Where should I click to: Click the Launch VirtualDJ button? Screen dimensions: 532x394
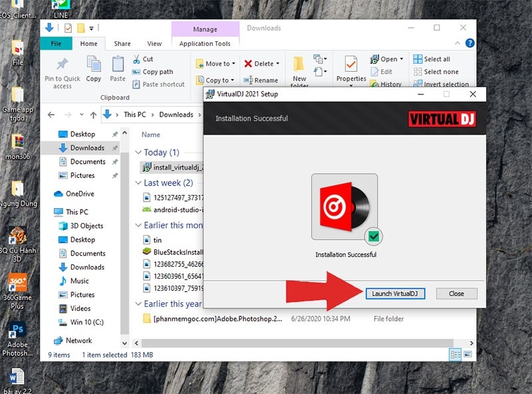coord(394,294)
